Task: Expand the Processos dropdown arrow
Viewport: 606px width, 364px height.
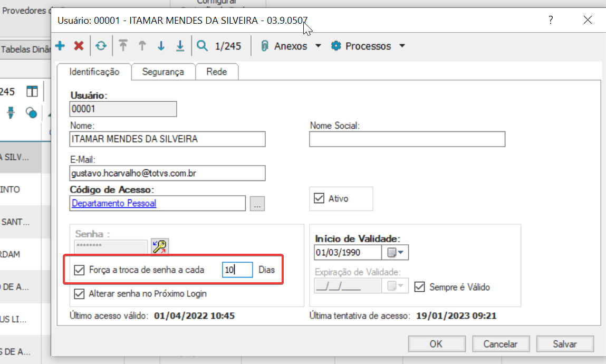Action: click(402, 46)
